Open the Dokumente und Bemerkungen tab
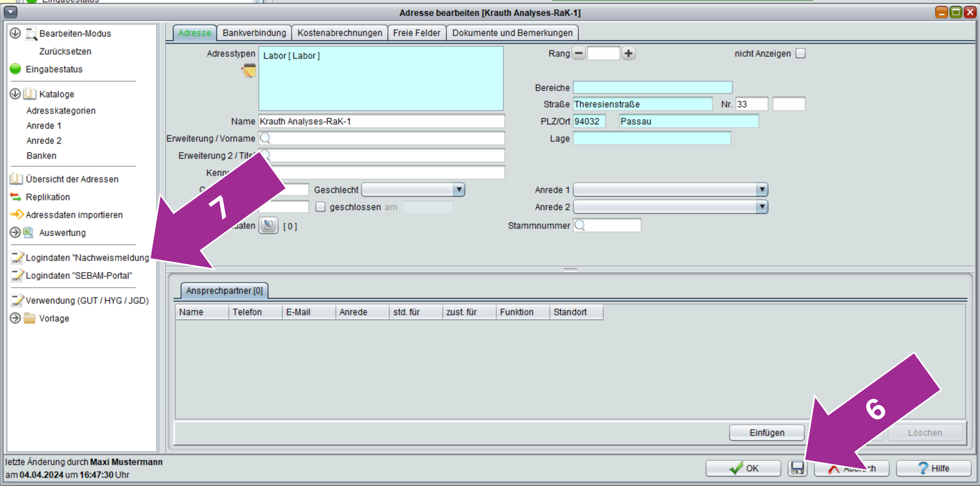This screenshot has height=486, width=980. point(512,33)
